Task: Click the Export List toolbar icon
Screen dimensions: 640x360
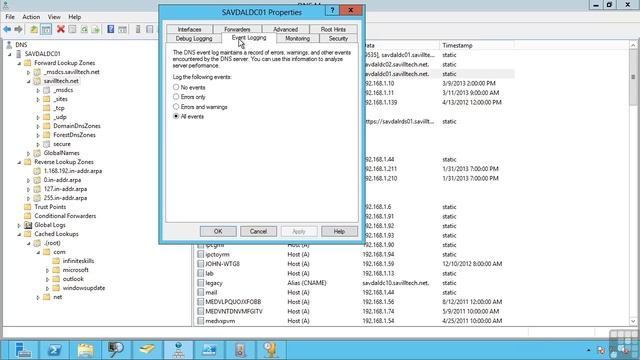Action: (95, 29)
